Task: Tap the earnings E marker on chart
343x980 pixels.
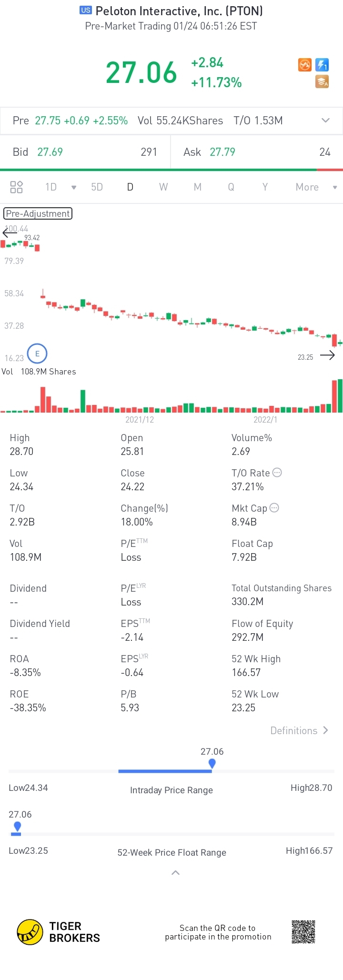Action: point(37,354)
